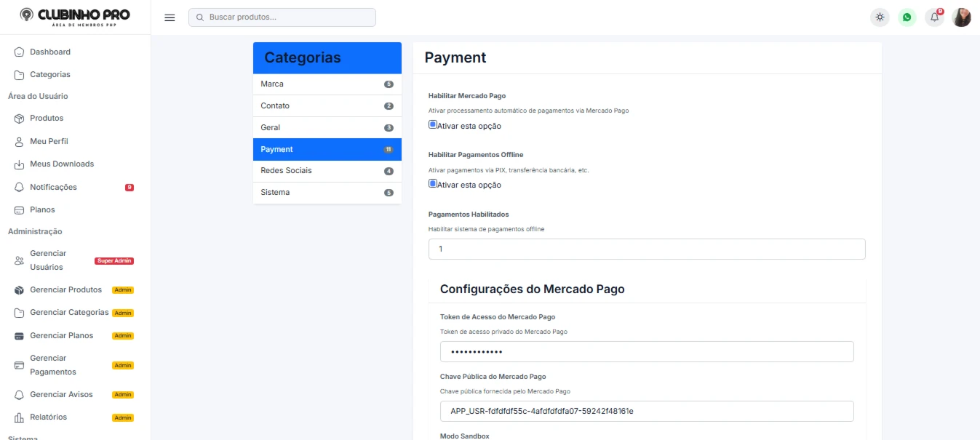The height and width of the screenshot is (440, 980).
Task: Toggle the hamburger sidebar menu
Action: click(x=170, y=17)
